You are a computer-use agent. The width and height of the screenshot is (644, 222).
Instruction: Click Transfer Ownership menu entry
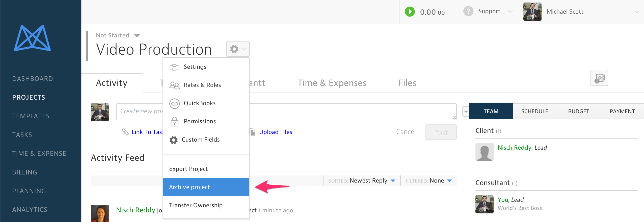click(x=196, y=205)
